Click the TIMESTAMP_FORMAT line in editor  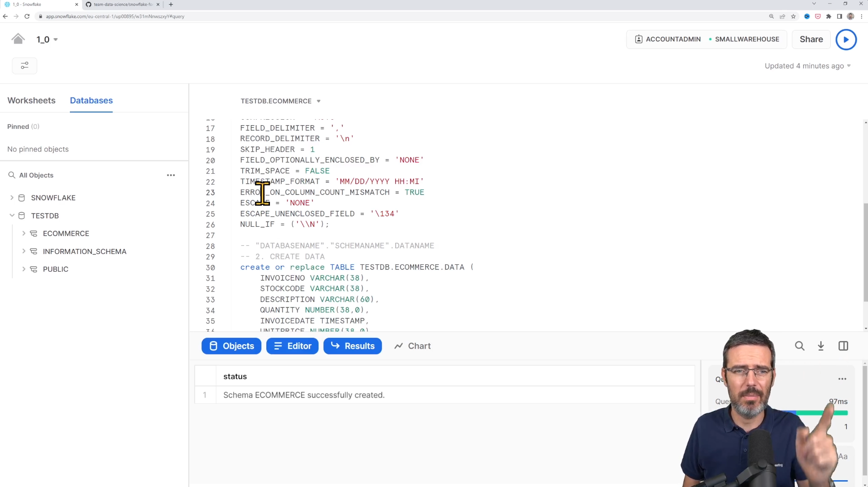click(332, 181)
